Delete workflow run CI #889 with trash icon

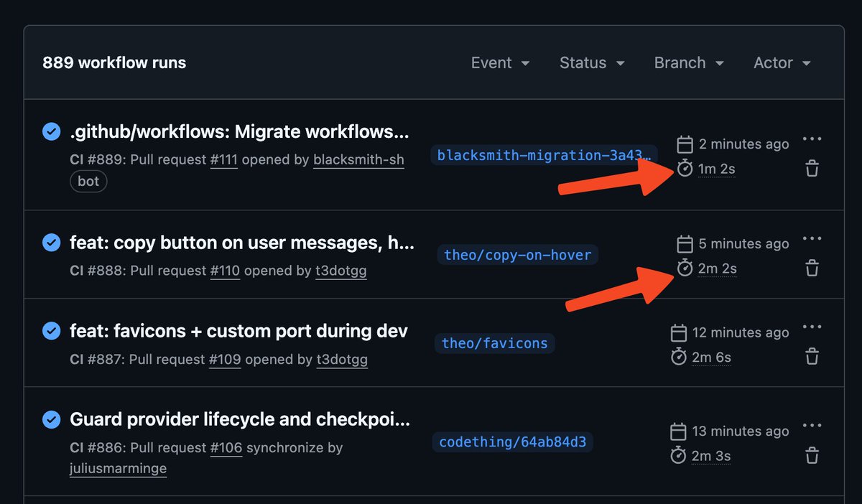coord(812,169)
